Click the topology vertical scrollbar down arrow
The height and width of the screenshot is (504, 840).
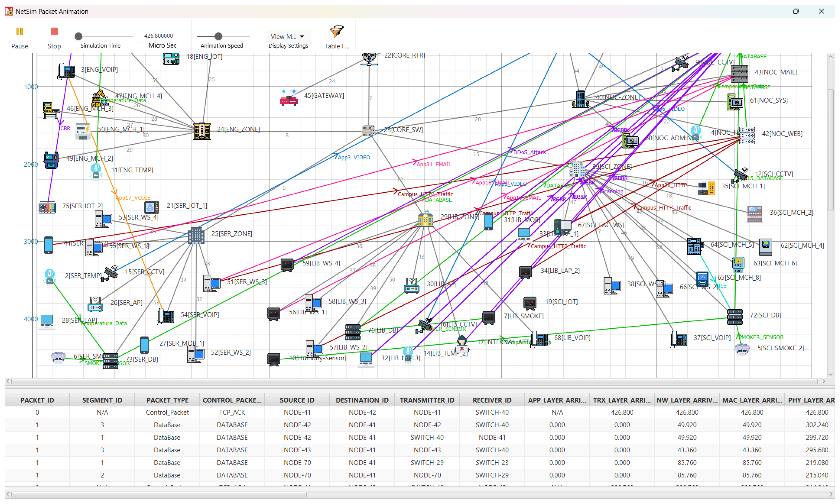830,374
